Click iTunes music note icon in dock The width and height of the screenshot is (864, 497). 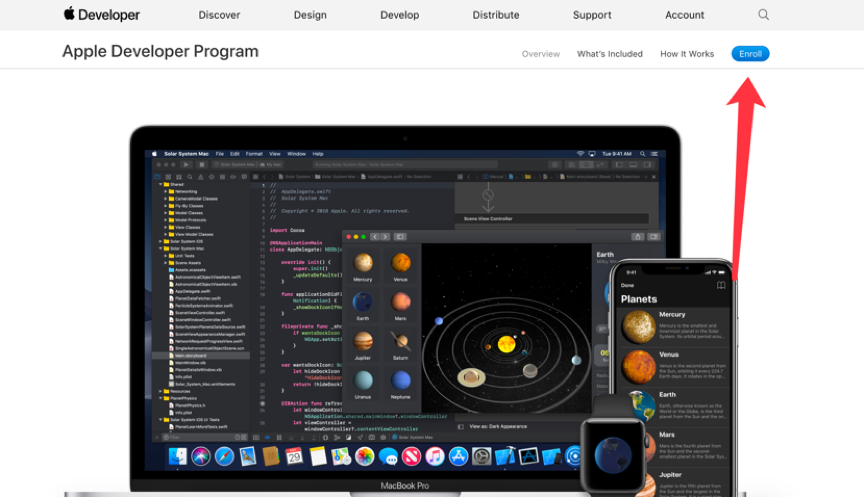(x=435, y=456)
